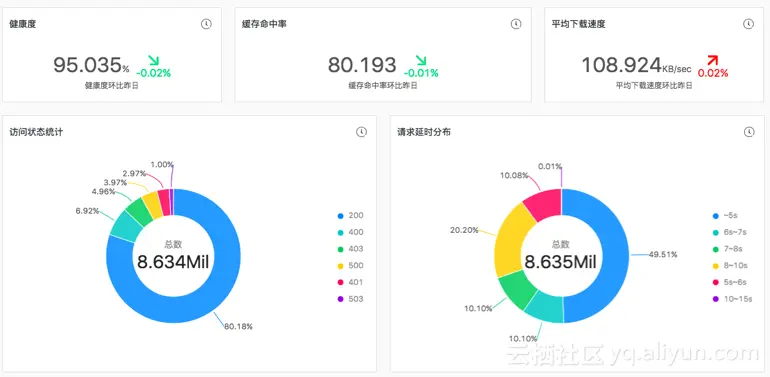Click the 8.634Mil total in status chart
Screen dimensions: 770x377
(x=173, y=263)
